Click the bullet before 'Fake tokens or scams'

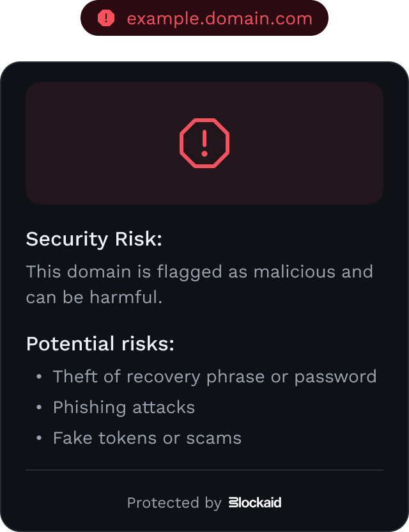[39, 438]
